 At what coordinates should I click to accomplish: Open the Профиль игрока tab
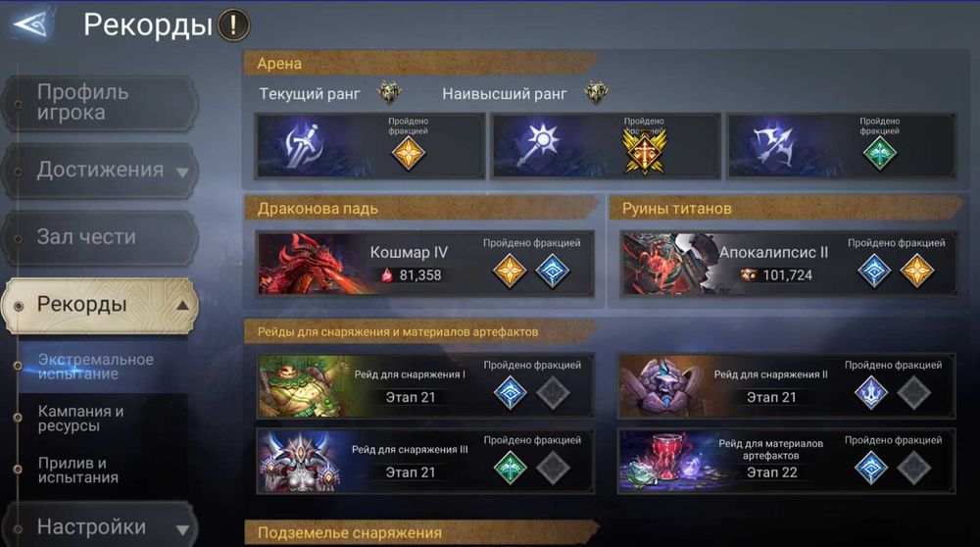[x=100, y=103]
